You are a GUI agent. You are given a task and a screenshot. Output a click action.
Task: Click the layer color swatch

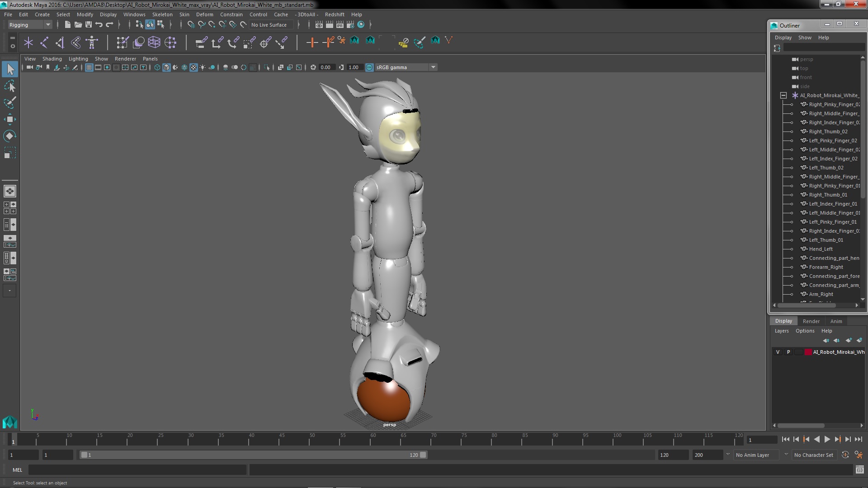pos(808,352)
